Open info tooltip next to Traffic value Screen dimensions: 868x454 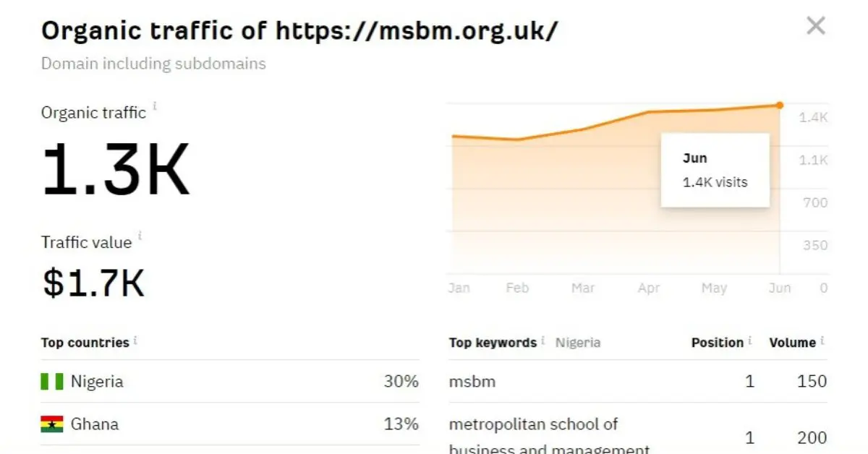(x=140, y=236)
